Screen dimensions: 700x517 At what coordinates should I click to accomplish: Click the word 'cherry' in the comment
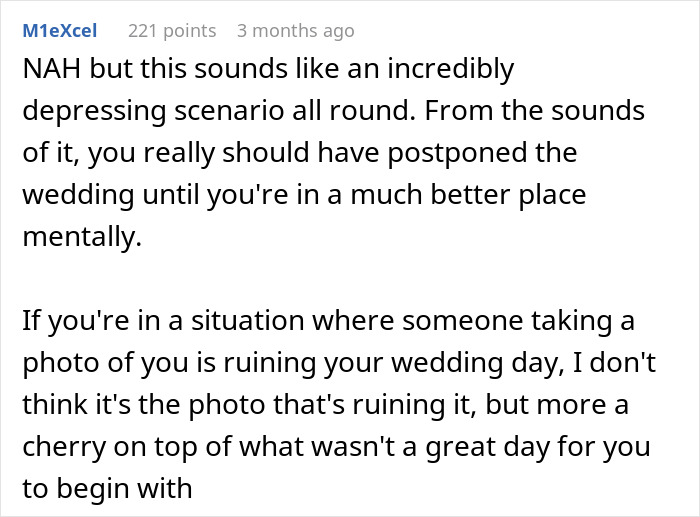[63, 446]
